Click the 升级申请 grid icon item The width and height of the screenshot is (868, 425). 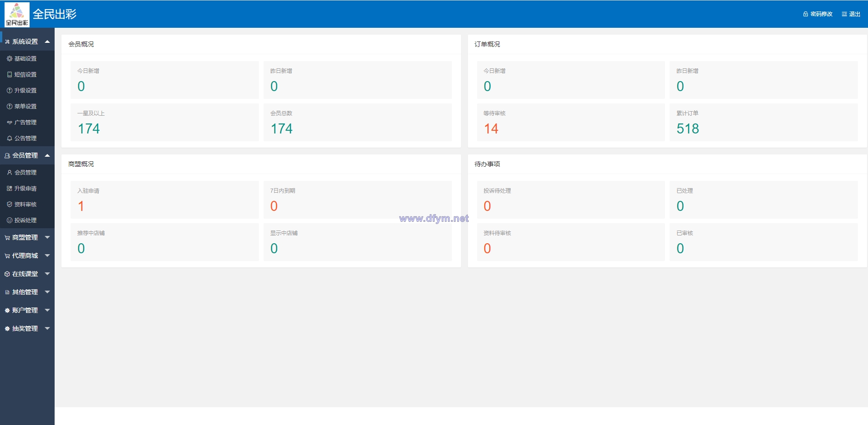point(10,189)
